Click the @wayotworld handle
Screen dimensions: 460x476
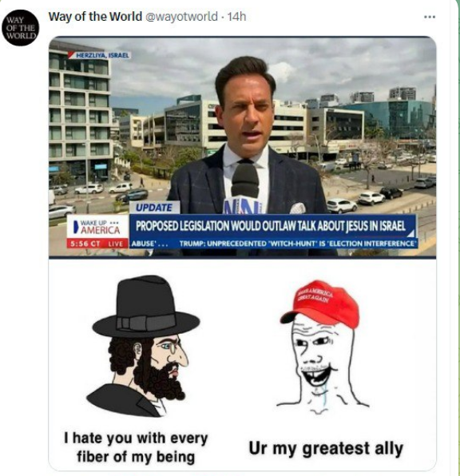click(x=181, y=17)
